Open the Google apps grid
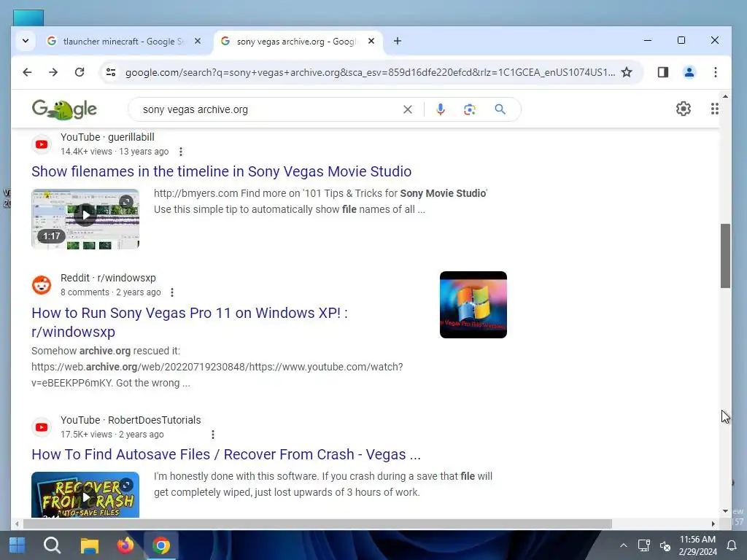 coord(715,109)
